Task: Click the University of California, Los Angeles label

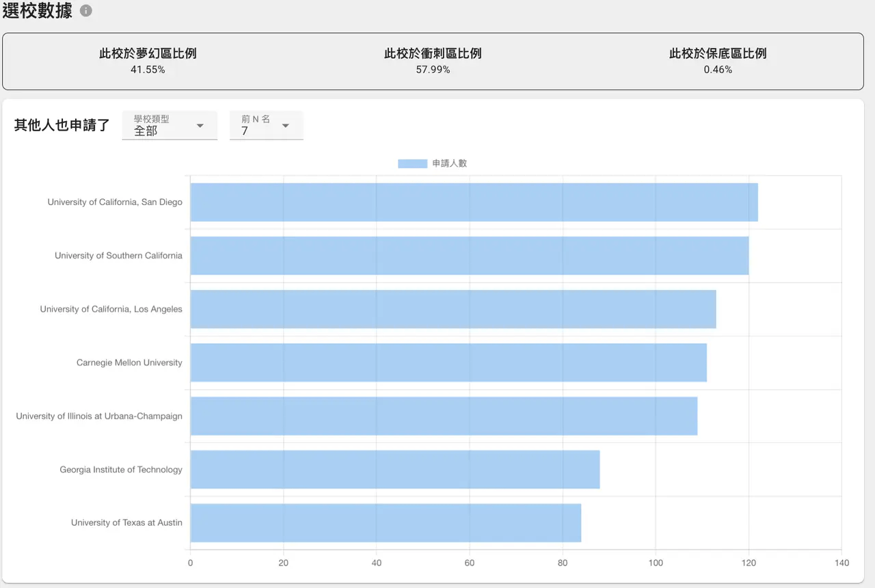Action: 111,309
